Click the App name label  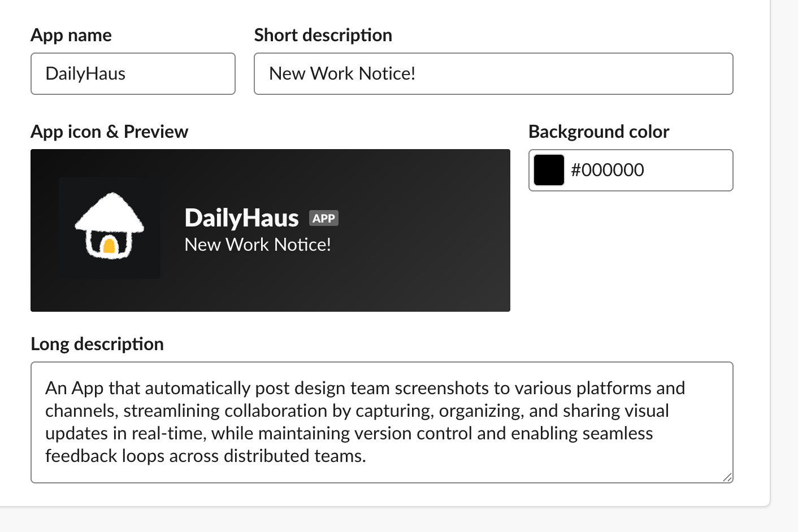click(x=71, y=35)
